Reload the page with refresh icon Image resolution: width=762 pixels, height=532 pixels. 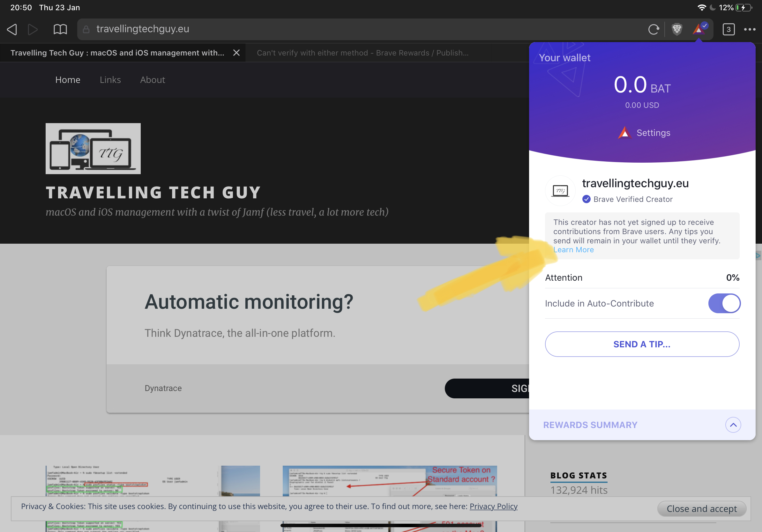pos(653,30)
